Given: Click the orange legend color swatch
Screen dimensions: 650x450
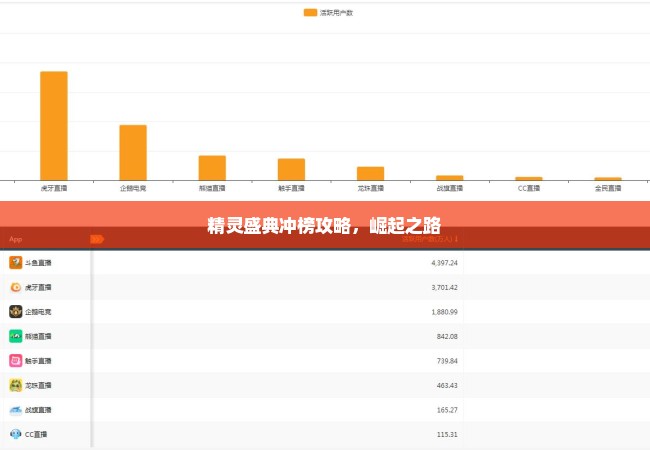Looking at the screenshot, I should [310, 13].
